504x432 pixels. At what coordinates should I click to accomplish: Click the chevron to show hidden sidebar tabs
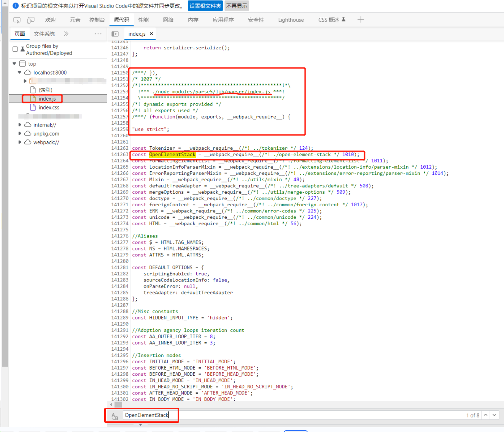point(66,34)
